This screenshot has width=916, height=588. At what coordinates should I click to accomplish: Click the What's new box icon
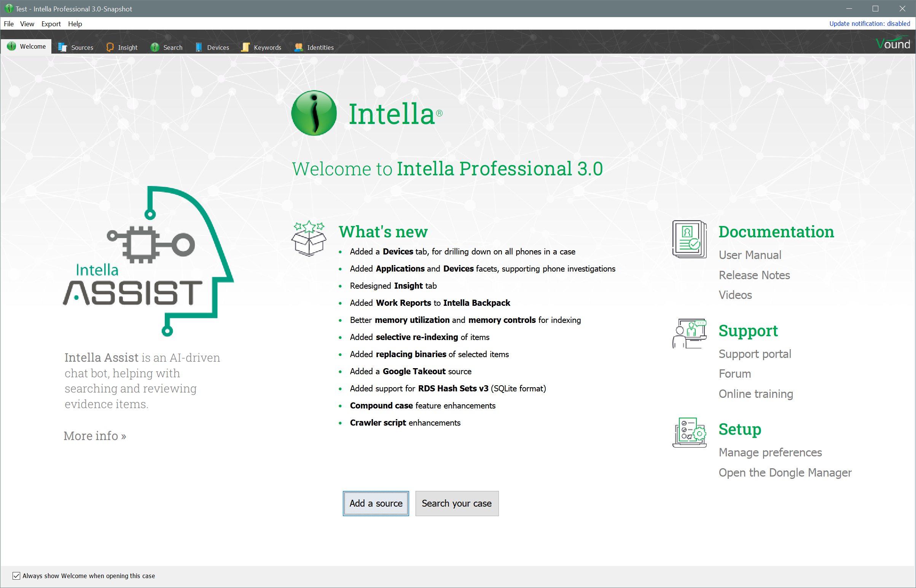[309, 239]
